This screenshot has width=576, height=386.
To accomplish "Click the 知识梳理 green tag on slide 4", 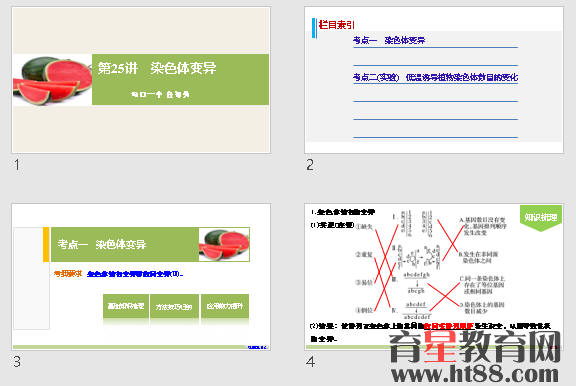I will point(541,218).
